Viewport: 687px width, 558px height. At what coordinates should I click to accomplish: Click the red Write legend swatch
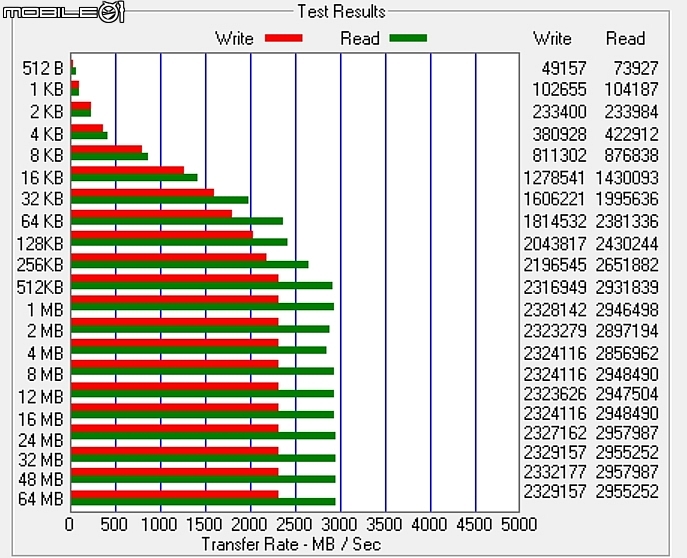coord(283,39)
